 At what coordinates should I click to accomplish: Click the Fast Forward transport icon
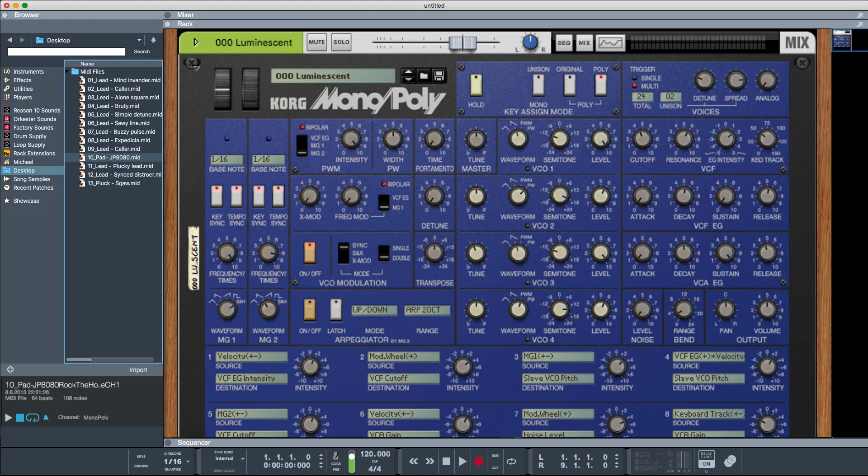point(430,461)
